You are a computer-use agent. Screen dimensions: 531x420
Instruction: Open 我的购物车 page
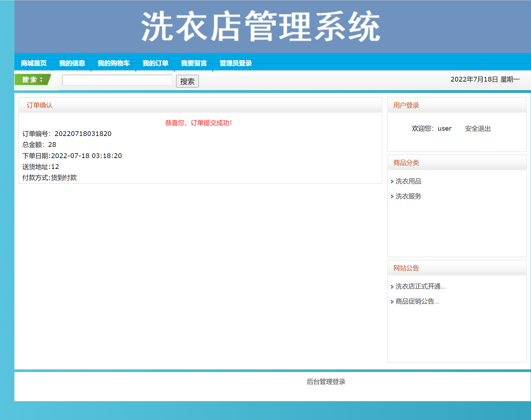[114, 63]
